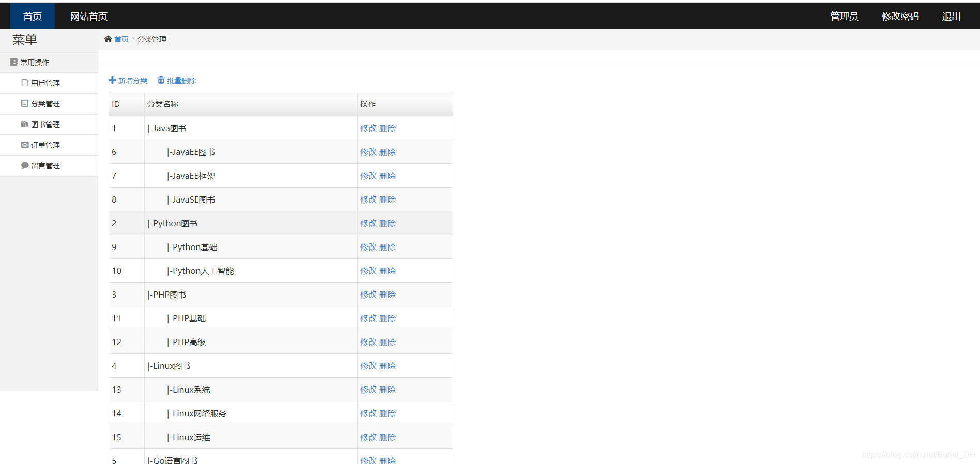Viewport: 980px width, 464px height.
Task: Click 删除 for the Linux网络服务 row
Action: (388, 413)
